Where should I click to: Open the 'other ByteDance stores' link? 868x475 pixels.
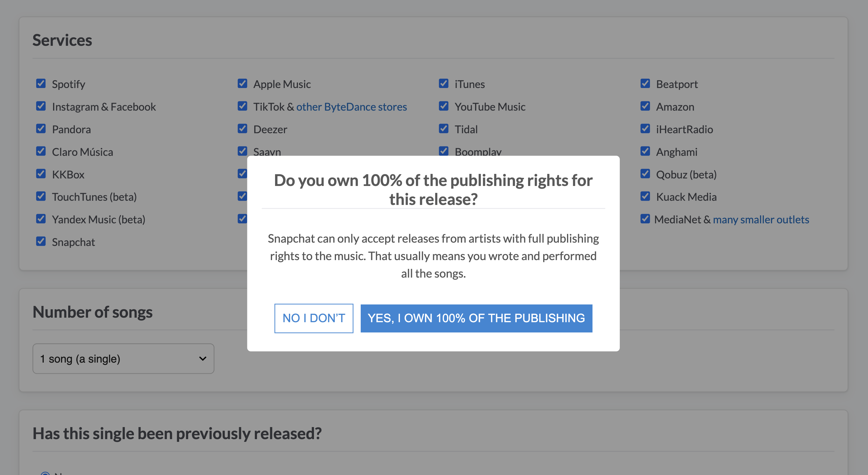pos(351,107)
